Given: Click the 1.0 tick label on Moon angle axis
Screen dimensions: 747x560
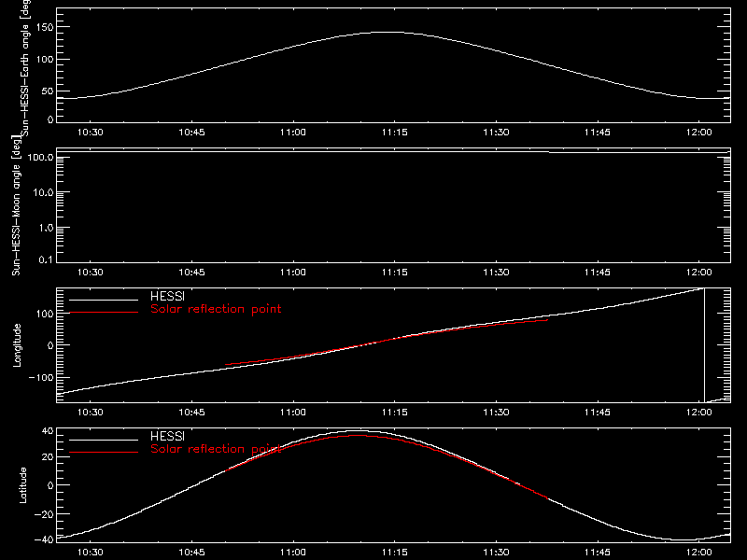Looking at the screenshot, I should click(46, 228).
